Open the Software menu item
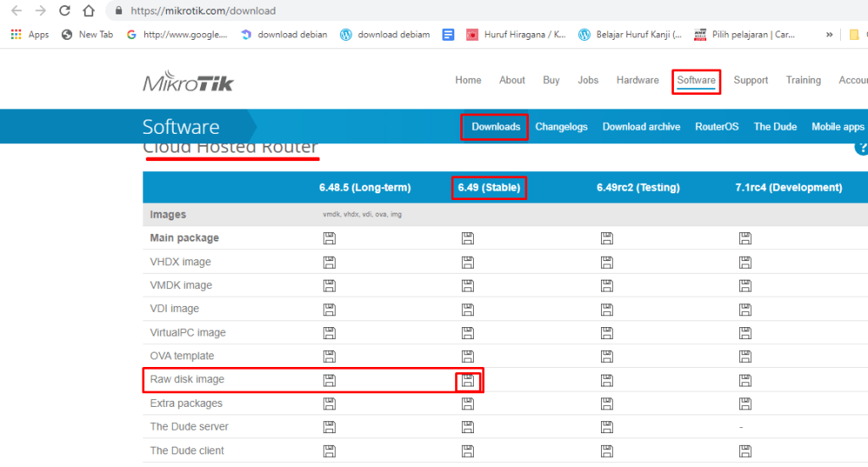The height and width of the screenshot is (467, 868). tap(696, 81)
